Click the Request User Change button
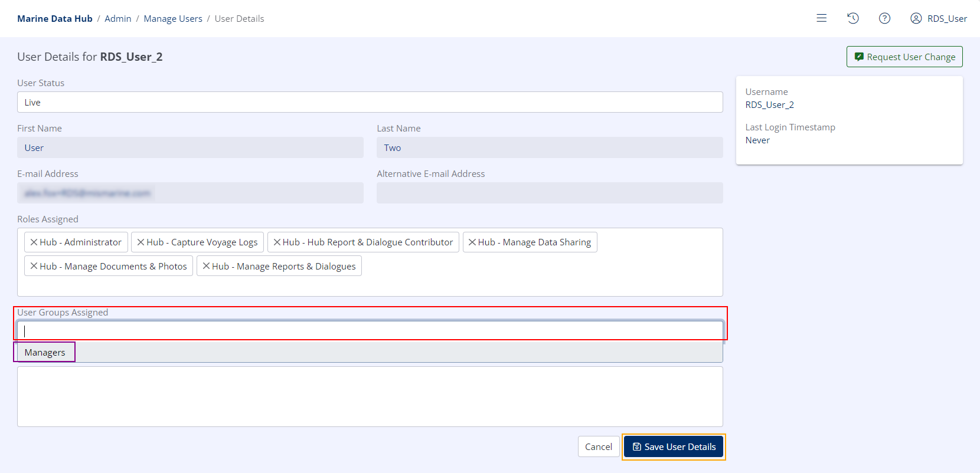980x473 pixels. [x=904, y=57]
